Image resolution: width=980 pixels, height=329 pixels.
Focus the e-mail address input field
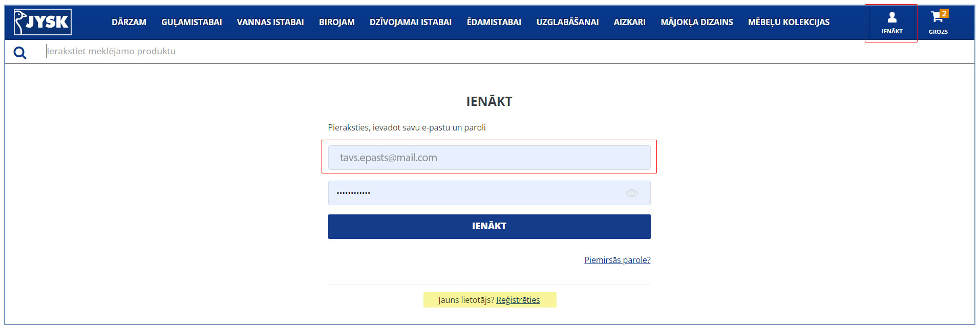tap(489, 158)
